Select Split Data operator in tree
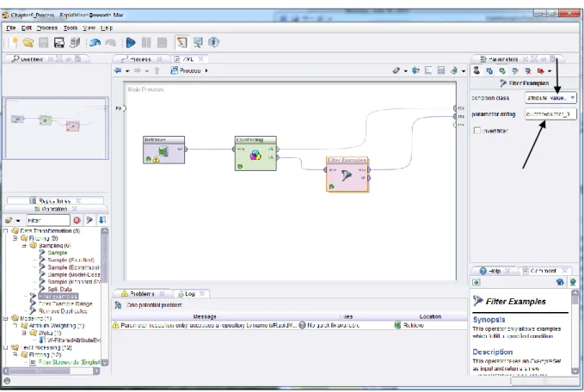 click(59, 289)
